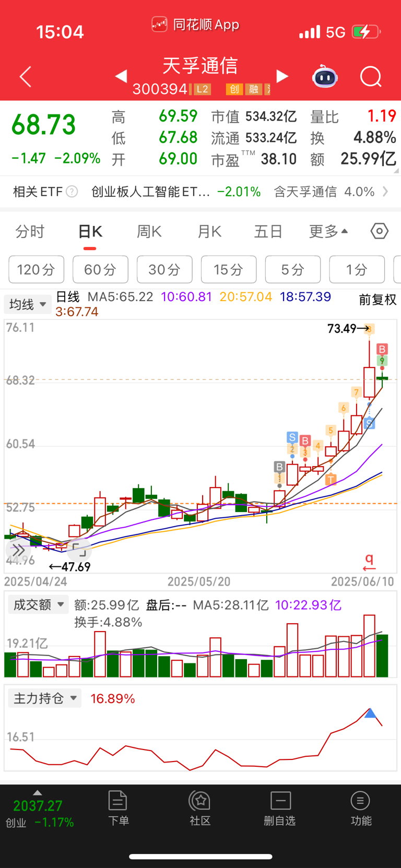Switch to 分时 tab
401x868 pixels.
click(30, 231)
